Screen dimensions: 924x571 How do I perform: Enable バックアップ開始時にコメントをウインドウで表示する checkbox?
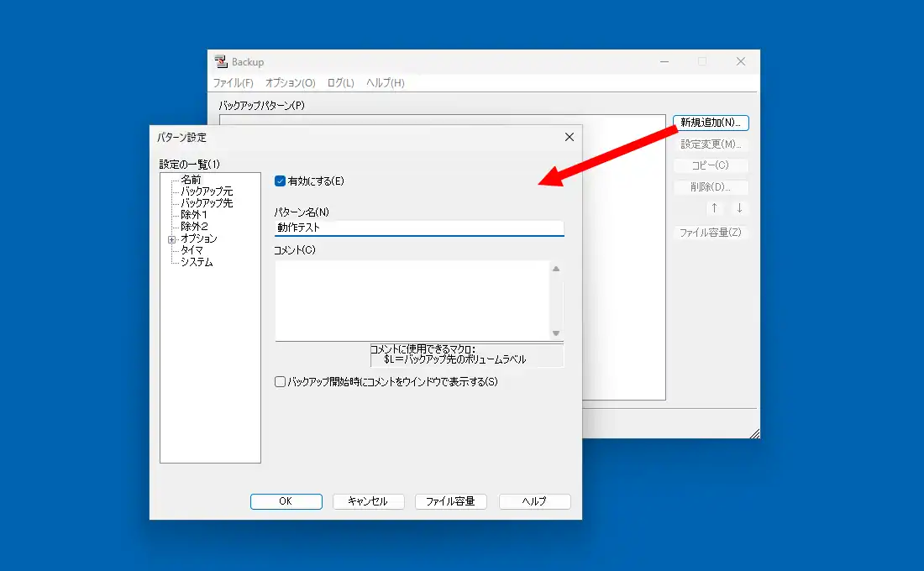pyautogui.click(x=281, y=382)
